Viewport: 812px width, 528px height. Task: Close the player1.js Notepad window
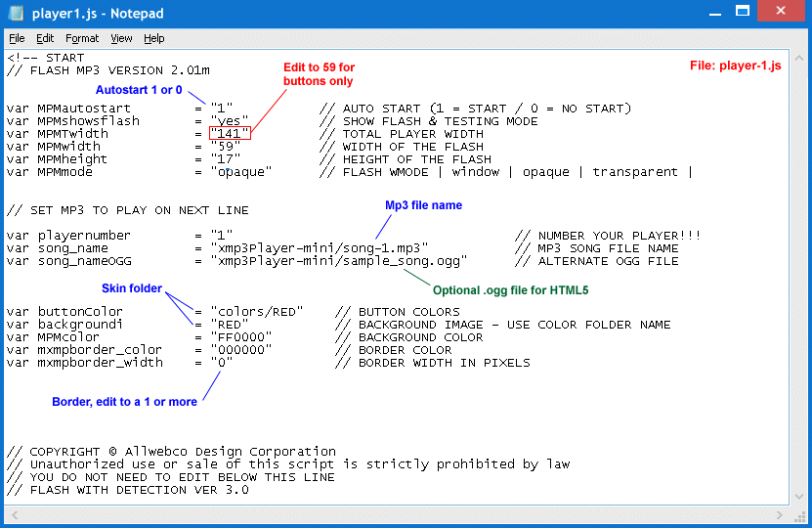(x=783, y=11)
